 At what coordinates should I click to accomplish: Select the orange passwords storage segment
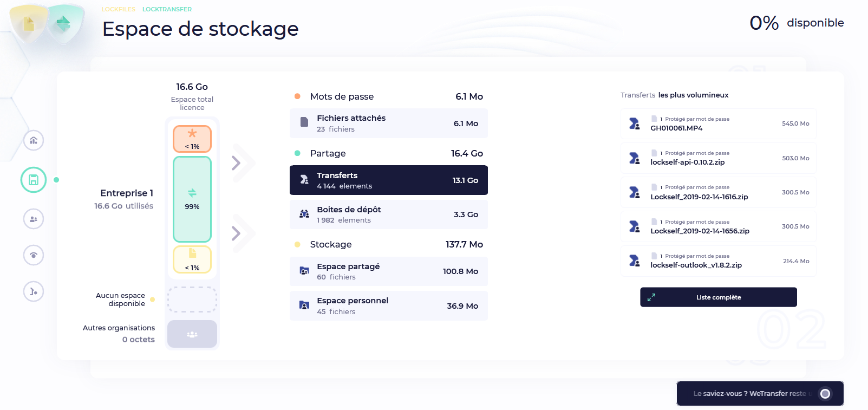[192, 139]
